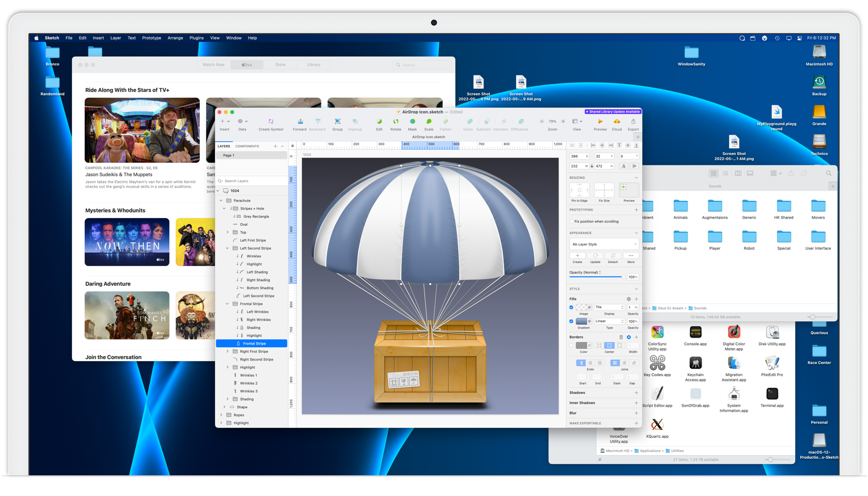Select Library tab in TV window
This screenshot has height=496, width=868.
[314, 65]
